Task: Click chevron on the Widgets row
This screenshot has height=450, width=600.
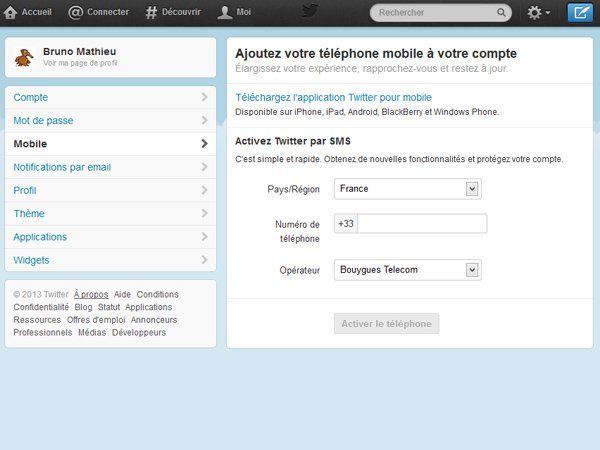Action: 204,260
